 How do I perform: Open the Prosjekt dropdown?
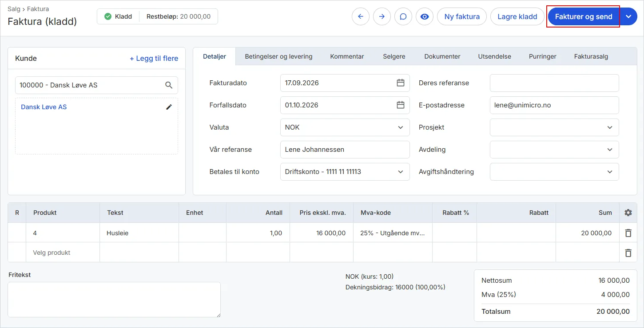tap(554, 127)
